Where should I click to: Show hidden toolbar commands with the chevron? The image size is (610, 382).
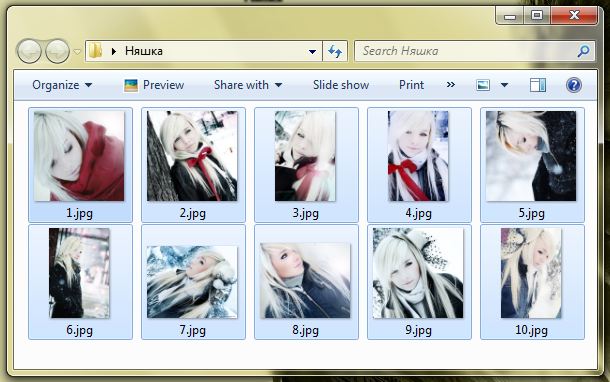click(450, 85)
